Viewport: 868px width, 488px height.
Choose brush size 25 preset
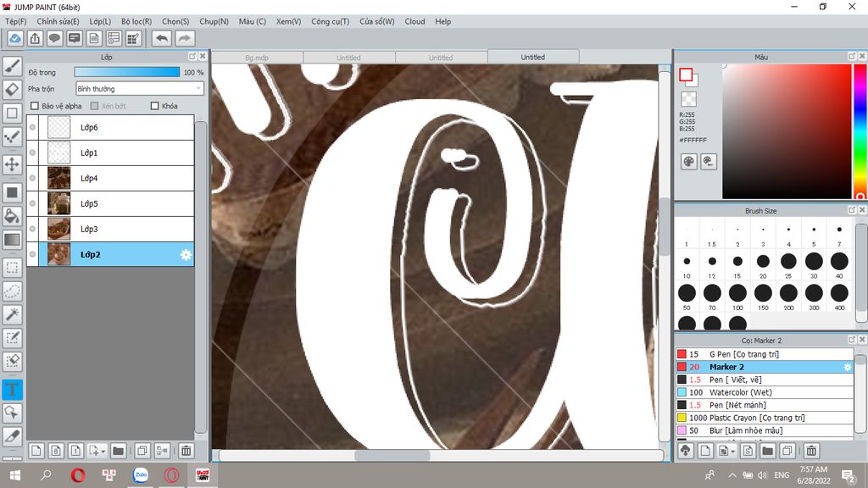click(788, 264)
